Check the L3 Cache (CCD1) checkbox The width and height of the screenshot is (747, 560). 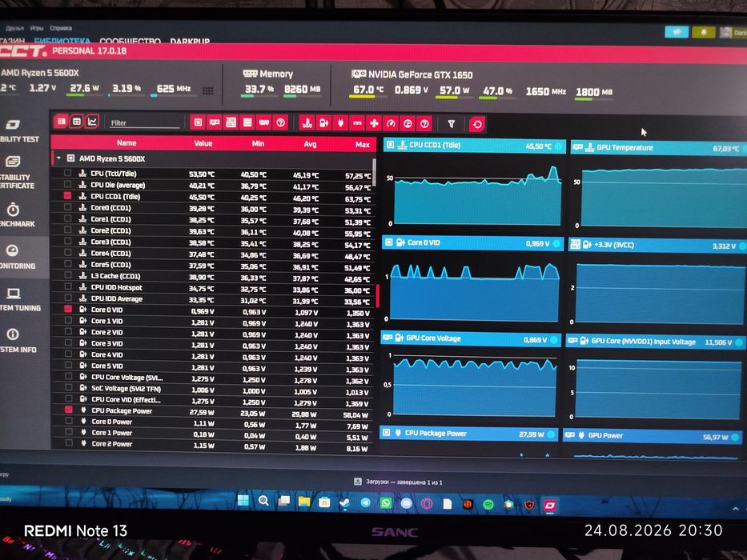(x=68, y=275)
